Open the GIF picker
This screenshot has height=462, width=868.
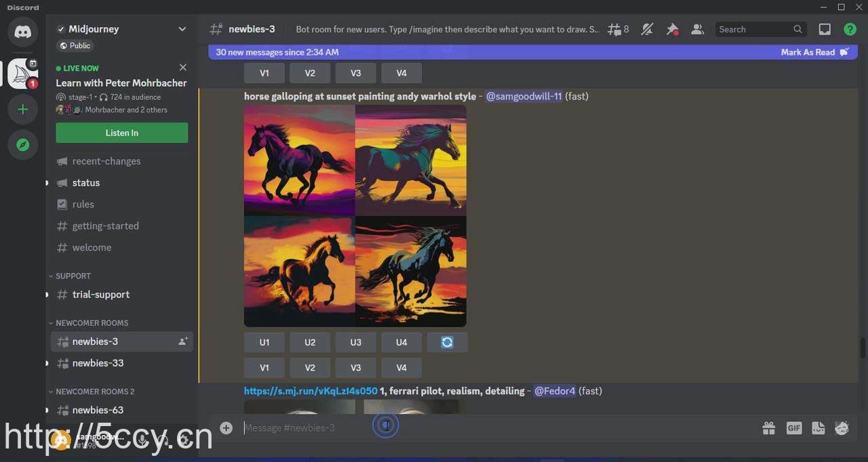[793, 427]
